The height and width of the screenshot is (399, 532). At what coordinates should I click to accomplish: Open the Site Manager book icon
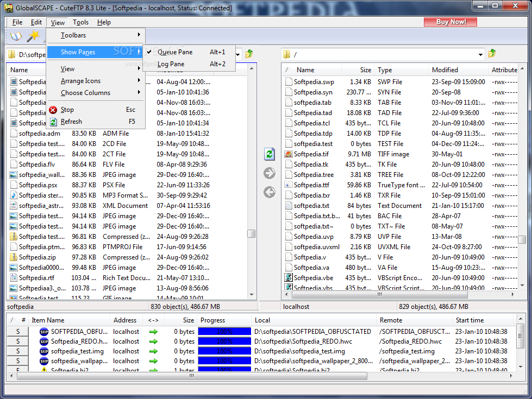pyautogui.click(x=16, y=36)
